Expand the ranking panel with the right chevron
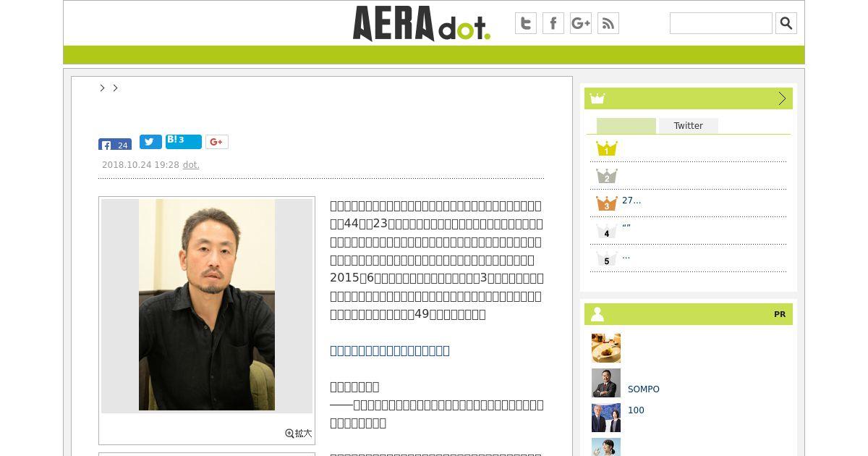The width and height of the screenshot is (868, 456). pos(782,98)
